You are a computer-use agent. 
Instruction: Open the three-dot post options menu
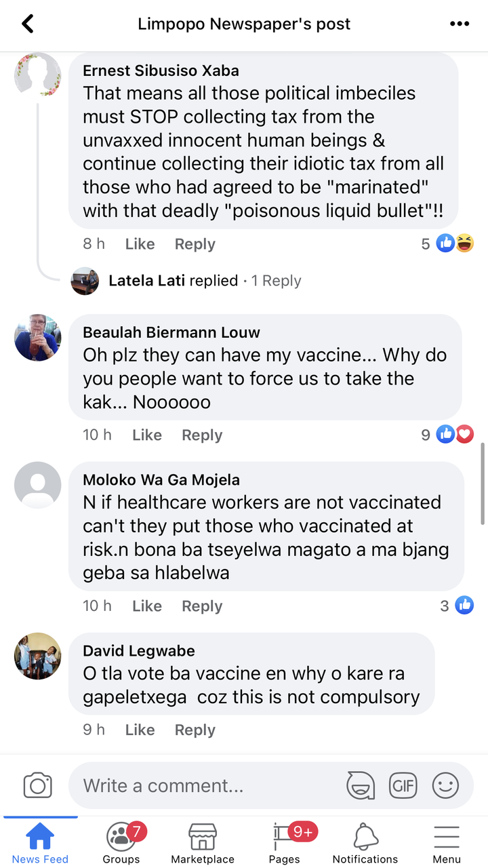click(460, 24)
